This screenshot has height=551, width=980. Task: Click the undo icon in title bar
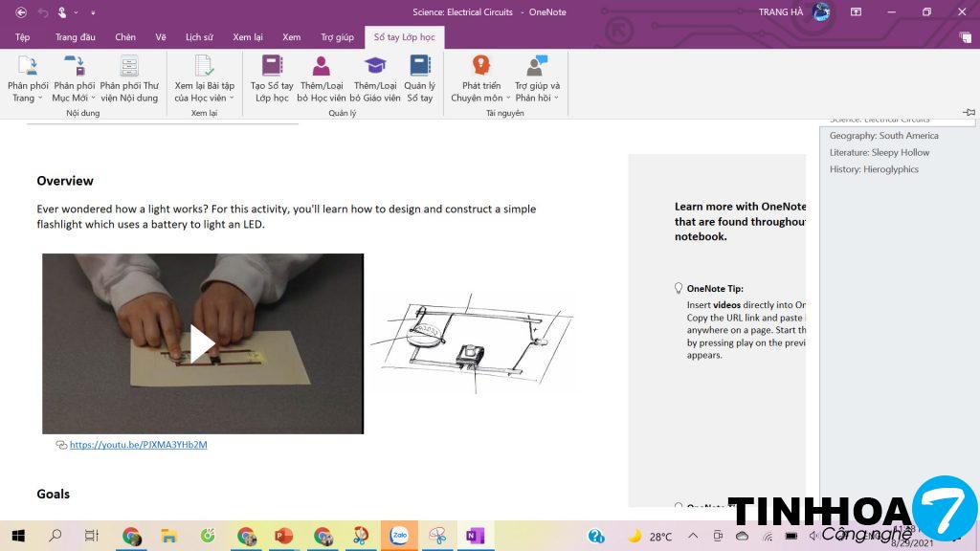click(x=42, y=12)
